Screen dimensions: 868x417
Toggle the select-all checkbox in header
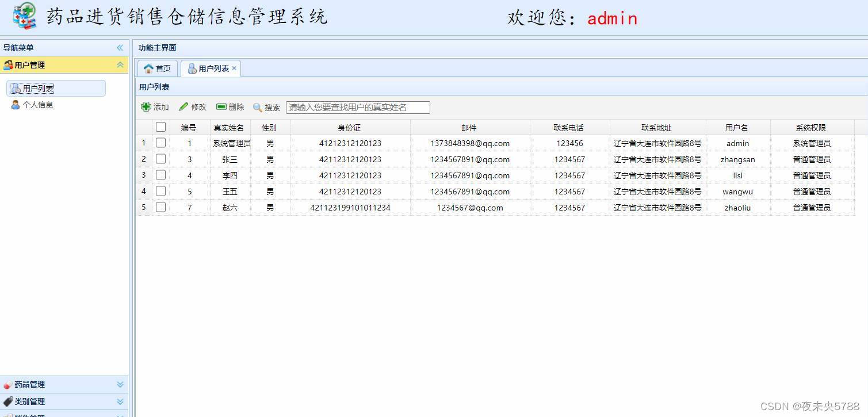click(x=160, y=127)
